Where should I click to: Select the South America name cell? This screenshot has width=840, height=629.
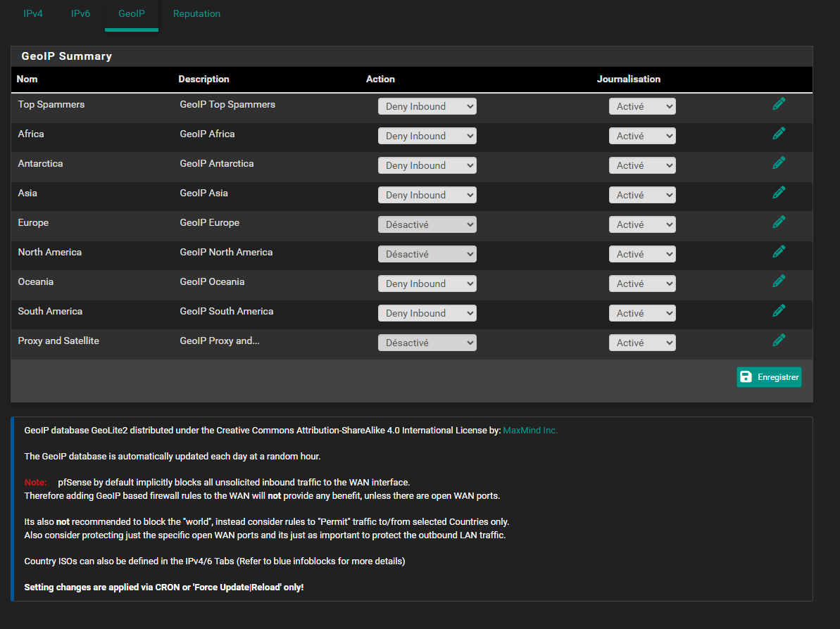coord(50,311)
